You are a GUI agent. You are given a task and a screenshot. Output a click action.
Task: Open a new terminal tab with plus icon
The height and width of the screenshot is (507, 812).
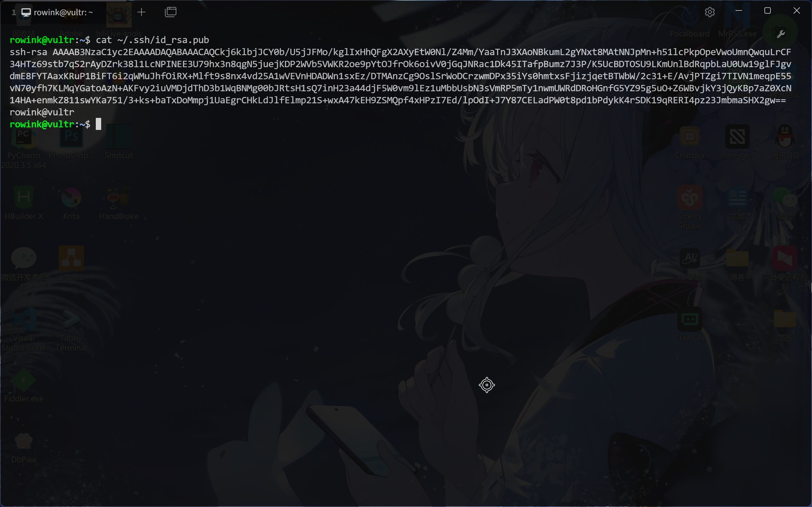point(141,12)
